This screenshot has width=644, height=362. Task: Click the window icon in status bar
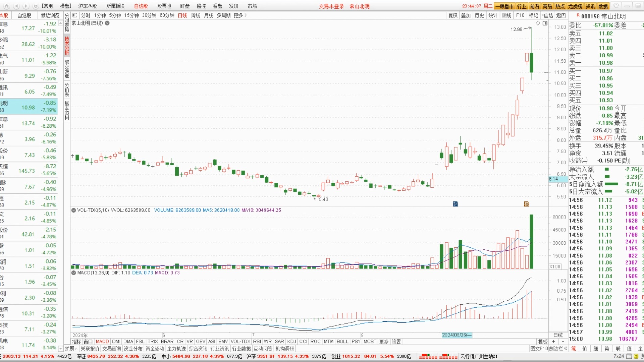tap(629, 356)
